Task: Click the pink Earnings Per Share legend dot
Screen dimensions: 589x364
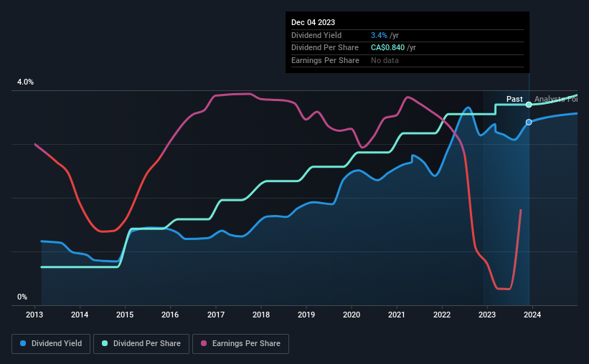Action: click(204, 343)
